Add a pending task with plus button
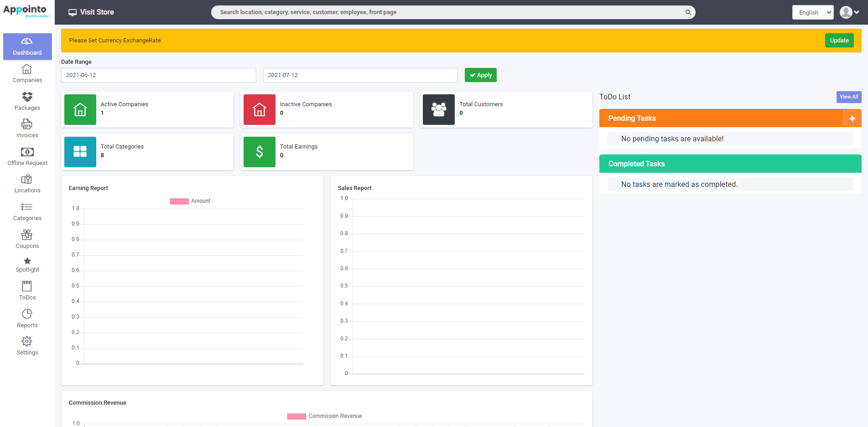Viewport: 868px width, 427px height. (852, 118)
